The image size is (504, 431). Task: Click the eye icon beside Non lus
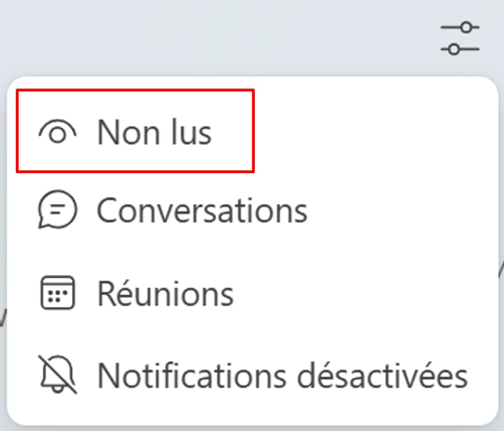(x=58, y=132)
